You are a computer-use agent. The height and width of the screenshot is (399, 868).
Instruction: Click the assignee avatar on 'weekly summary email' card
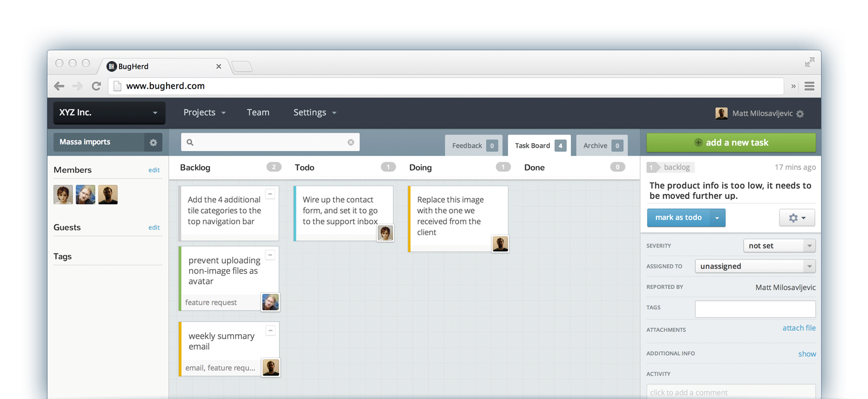click(271, 368)
